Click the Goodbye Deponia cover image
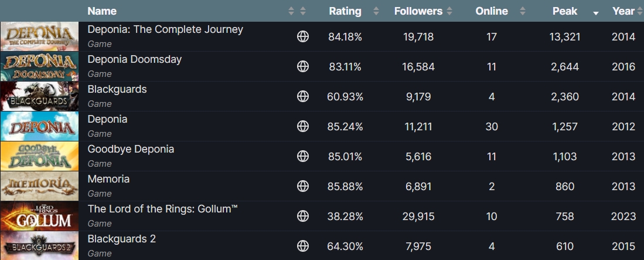644x260 pixels. (x=40, y=156)
